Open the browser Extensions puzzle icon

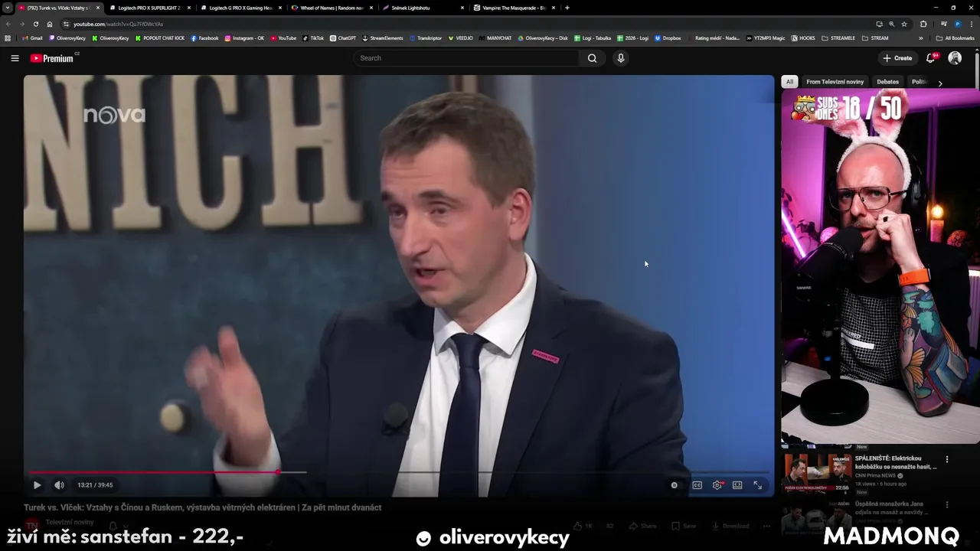[923, 24]
